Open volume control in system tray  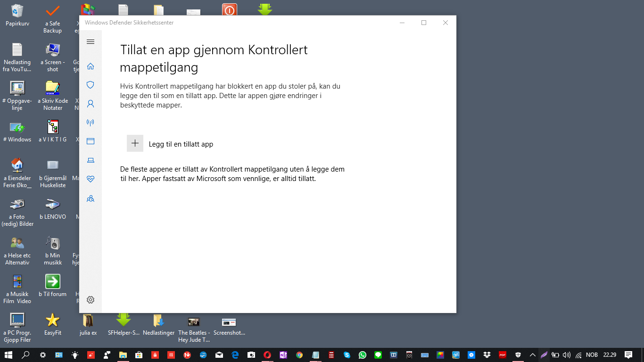coord(567,355)
